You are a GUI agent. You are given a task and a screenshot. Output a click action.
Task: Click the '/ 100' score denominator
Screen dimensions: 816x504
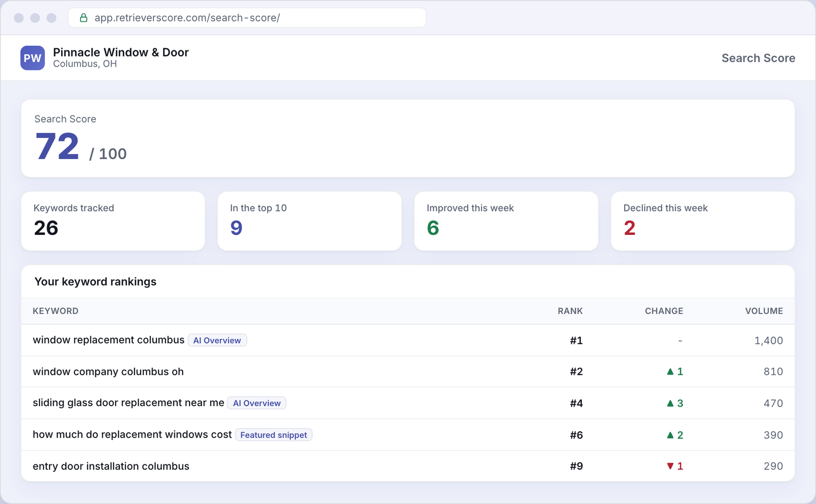tap(108, 154)
